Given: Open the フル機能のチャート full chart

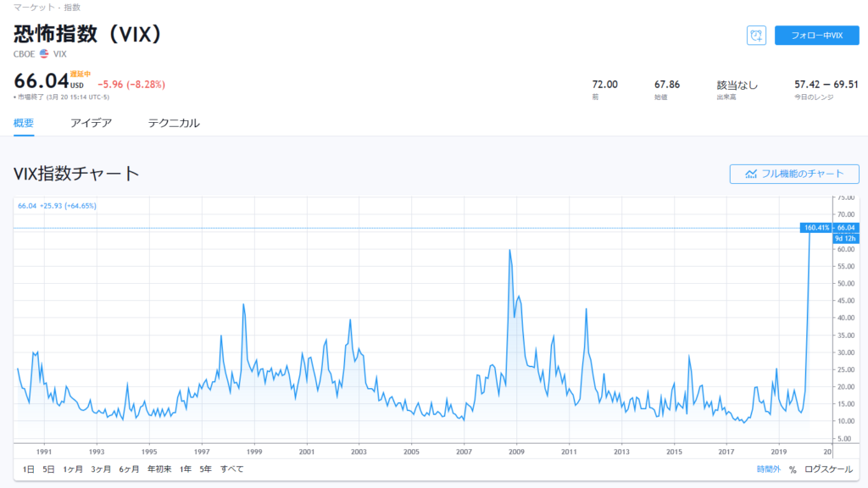Looking at the screenshot, I should coord(794,174).
